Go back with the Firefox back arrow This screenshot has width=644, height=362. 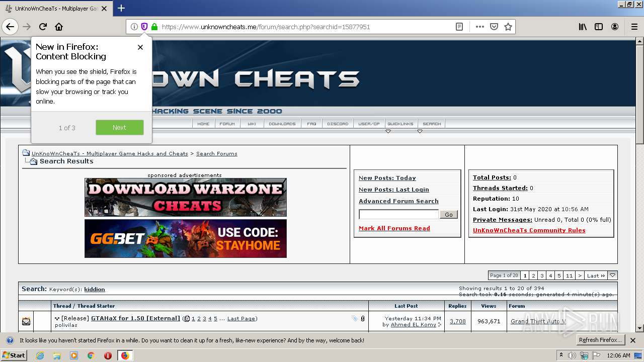pos(10,27)
